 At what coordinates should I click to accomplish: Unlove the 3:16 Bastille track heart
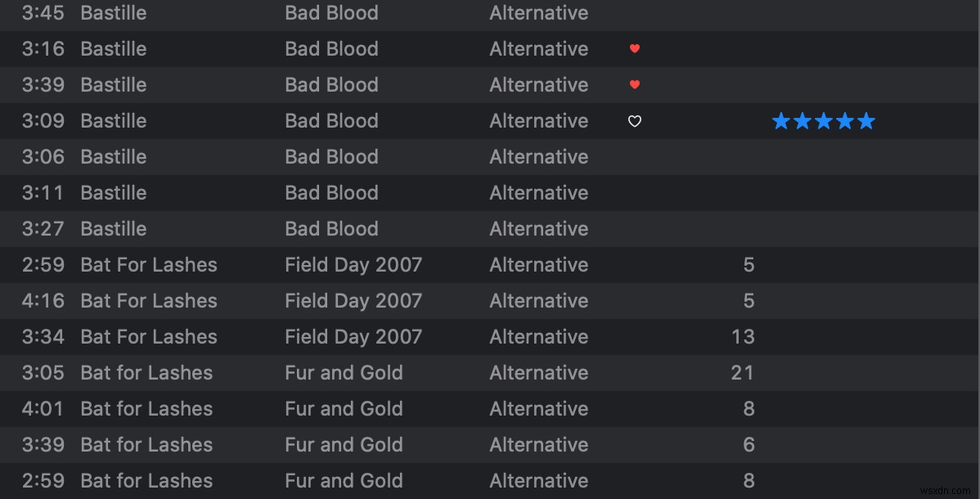point(634,49)
